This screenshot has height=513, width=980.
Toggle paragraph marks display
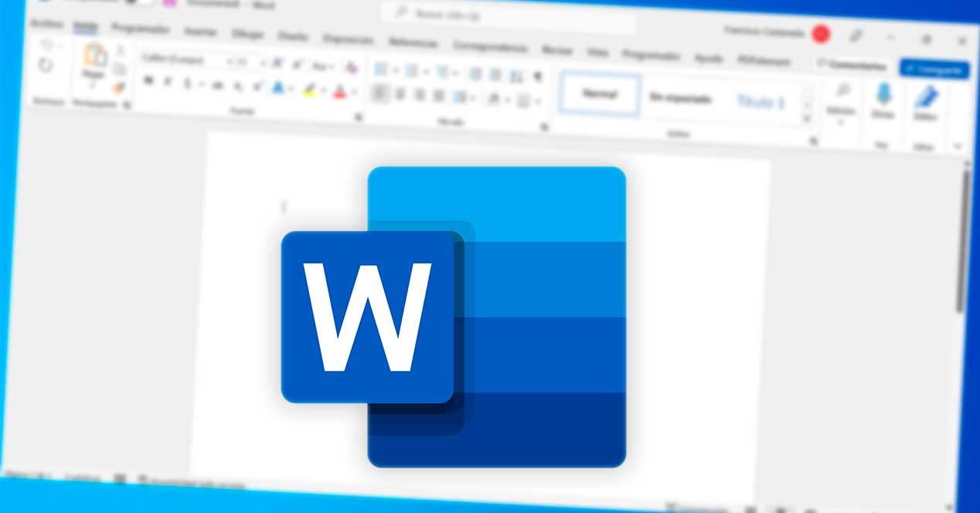[x=537, y=77]
